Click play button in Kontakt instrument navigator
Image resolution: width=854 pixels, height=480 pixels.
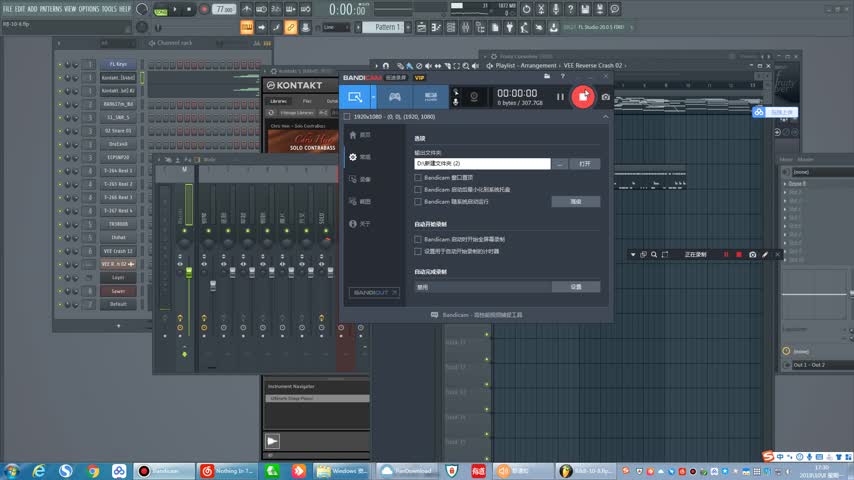pos(272,441)
